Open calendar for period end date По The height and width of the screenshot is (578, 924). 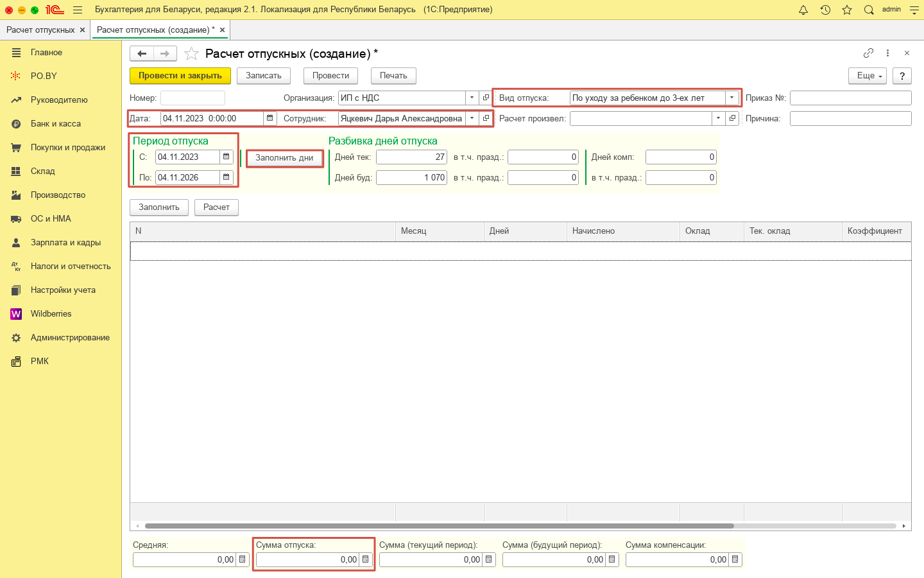(227, 177)
